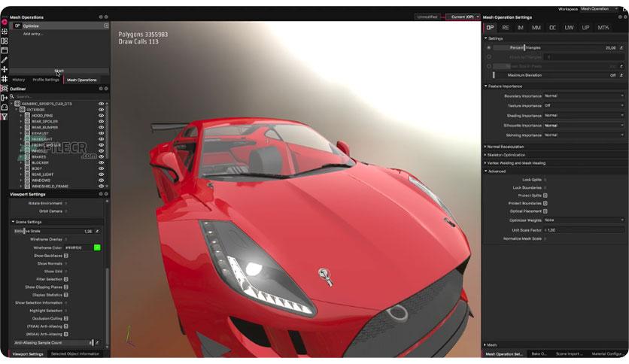Open the Selected Object Information tab
629x364 pixels.
pyautogui.click(x=75, y=354)
